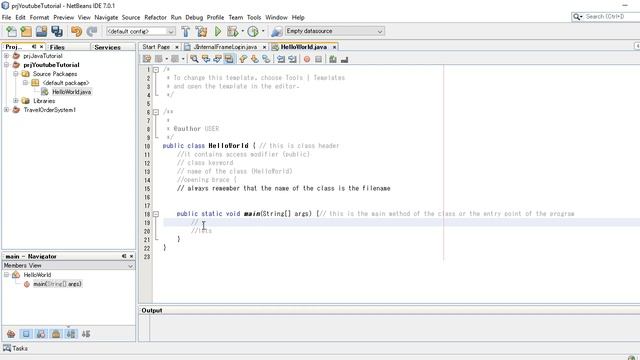The width and height of the screenshot is (640, 360).
Task: Jump to the previous bookmark icon
Action: 243,59
